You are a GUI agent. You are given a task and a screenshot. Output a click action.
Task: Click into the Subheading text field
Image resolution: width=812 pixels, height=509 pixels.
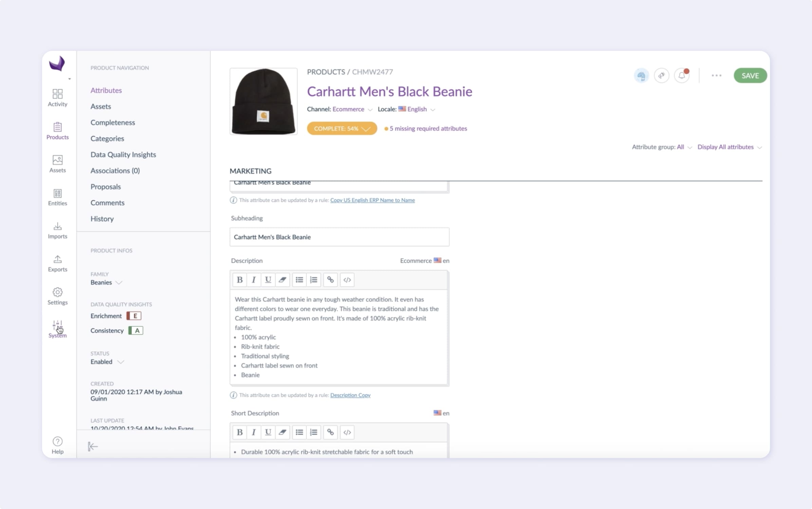click(339, 237)
